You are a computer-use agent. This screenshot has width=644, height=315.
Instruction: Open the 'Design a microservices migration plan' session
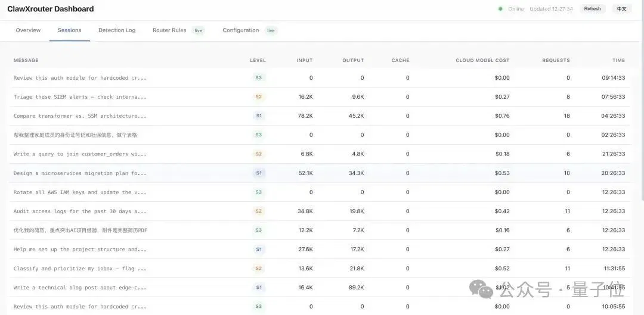pyautogui.click(x=320, y=173)
